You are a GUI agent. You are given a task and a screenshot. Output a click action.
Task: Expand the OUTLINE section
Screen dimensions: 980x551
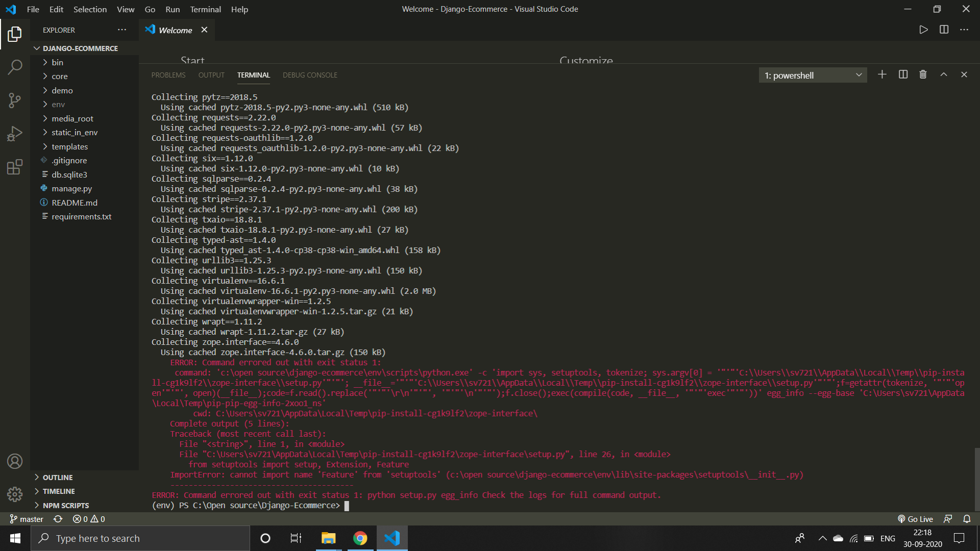57,477
